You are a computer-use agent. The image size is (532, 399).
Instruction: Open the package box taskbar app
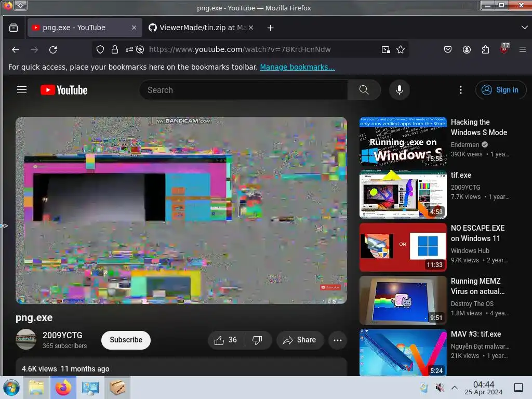coord(117,388)
